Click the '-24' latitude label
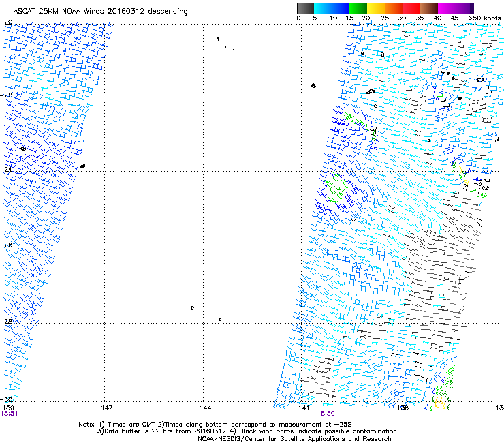Viewport: 504px width, 443px height. [6, 169]
